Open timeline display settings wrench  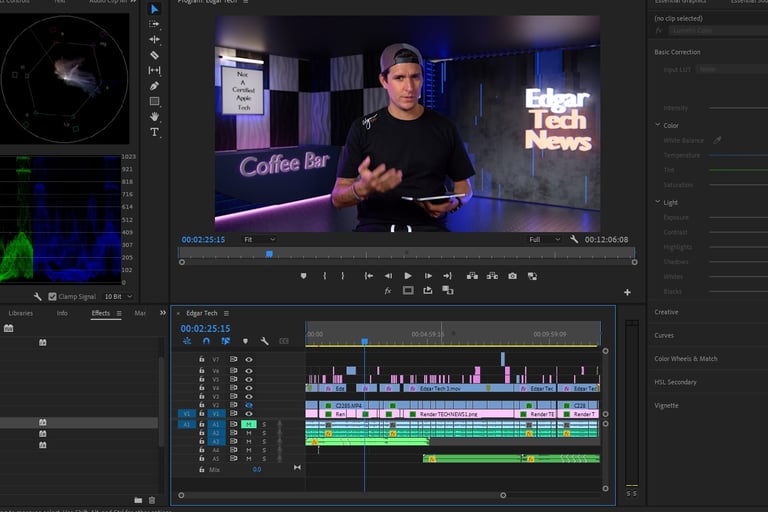coord(264,341)
